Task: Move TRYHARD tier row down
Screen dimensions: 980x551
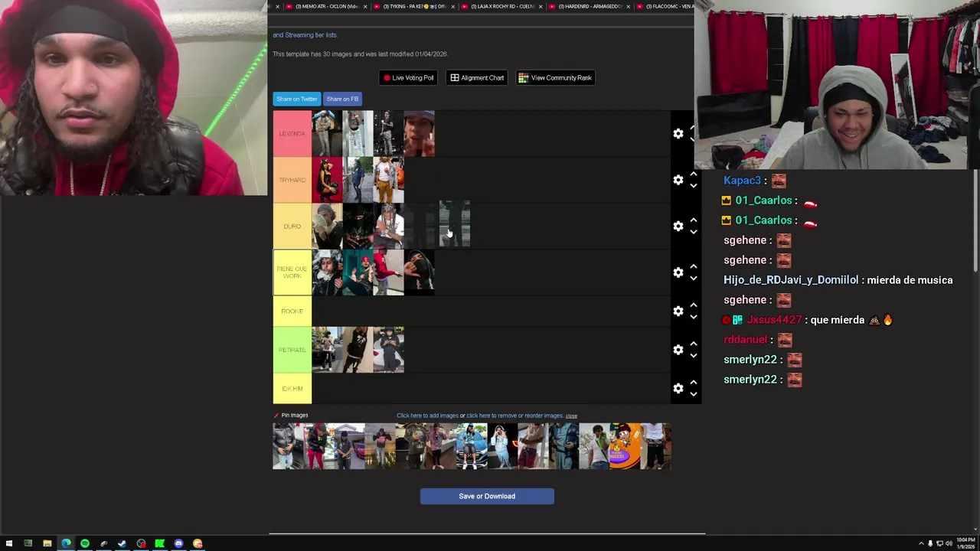Action: click(694, 186)
